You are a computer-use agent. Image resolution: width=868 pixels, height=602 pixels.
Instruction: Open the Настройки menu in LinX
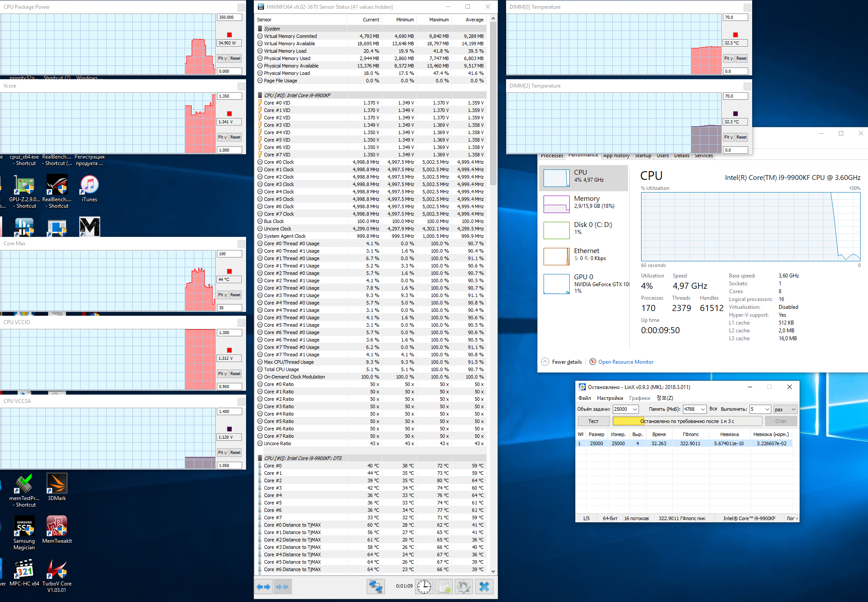pos(610,398)
